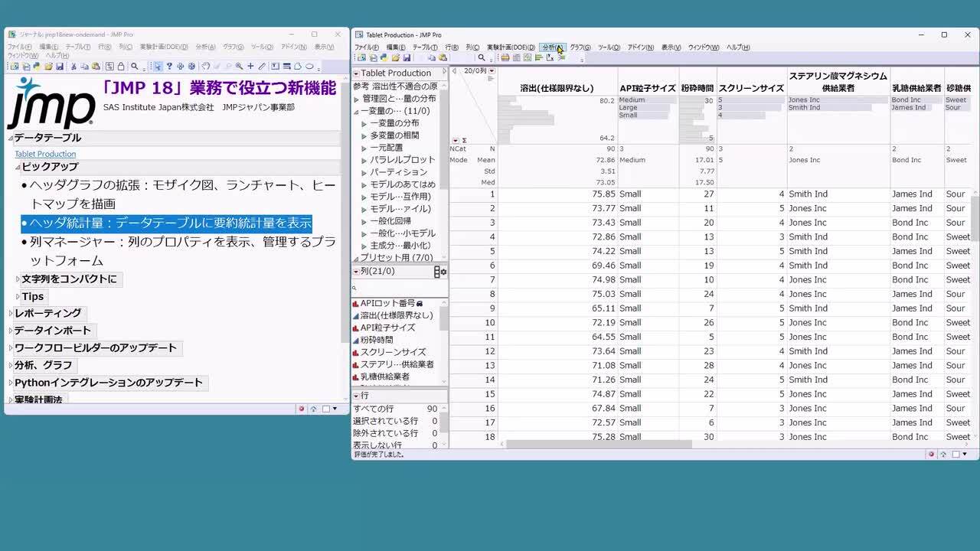Image resolution: width=980 pixels, height=551 pixels.
Task: Click the horizontal scrollbar under the data grid
Action: tap(599, 444)
